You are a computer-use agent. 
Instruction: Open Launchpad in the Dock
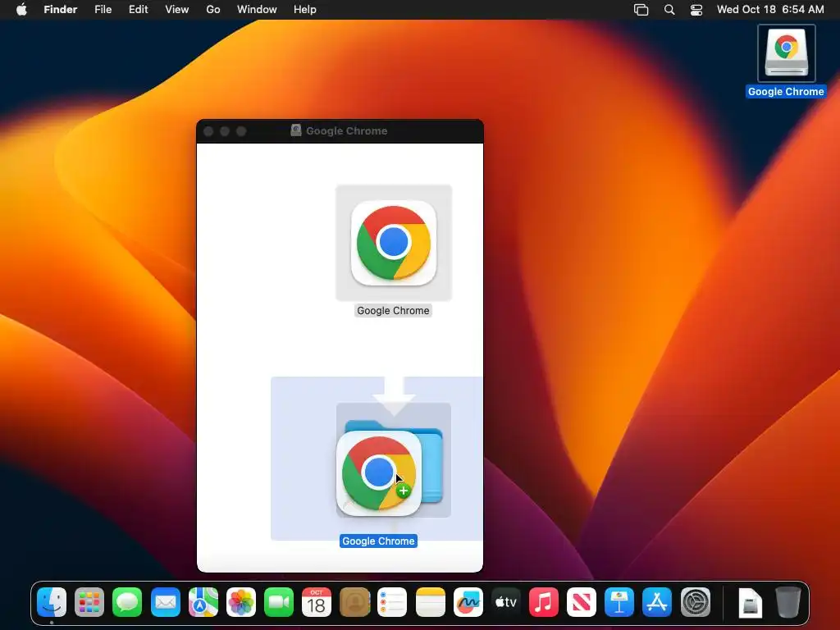pyautogui.click(x=89, y=603)
